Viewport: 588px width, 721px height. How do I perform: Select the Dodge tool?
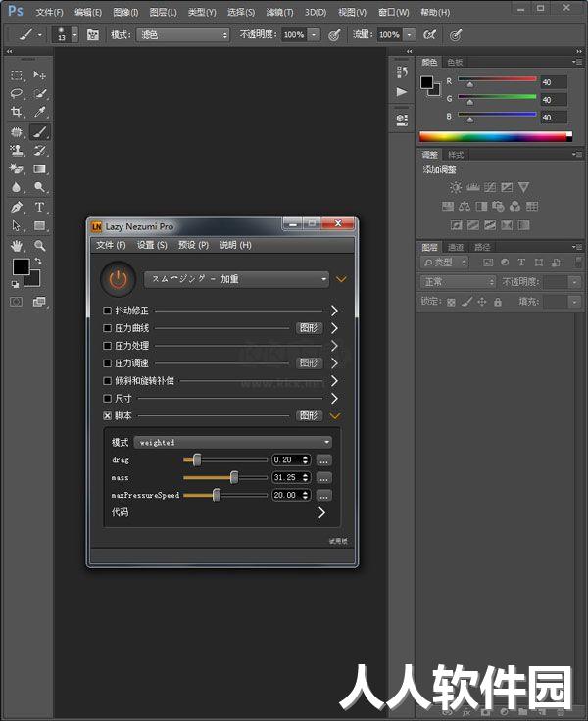click(39, 187)
